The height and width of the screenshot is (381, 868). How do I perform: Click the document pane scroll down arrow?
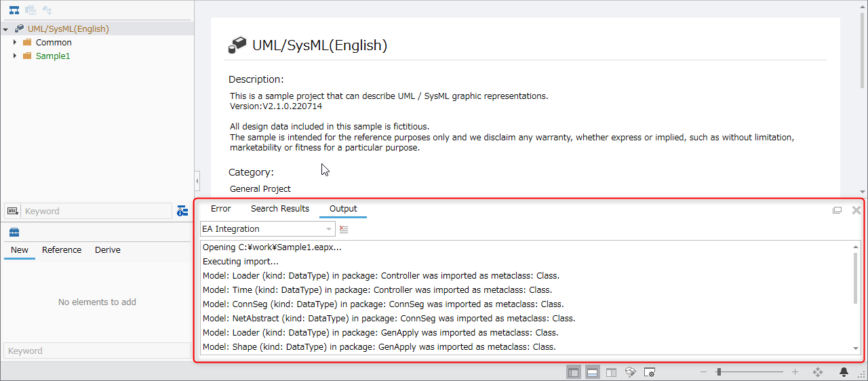pyautogui.click(x=862, y=193)
